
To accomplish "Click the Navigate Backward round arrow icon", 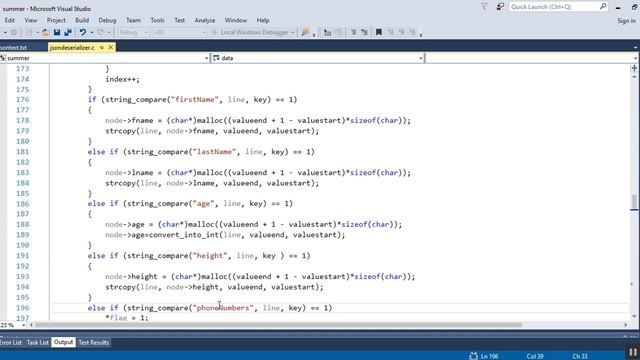I will tap(13, 32).
